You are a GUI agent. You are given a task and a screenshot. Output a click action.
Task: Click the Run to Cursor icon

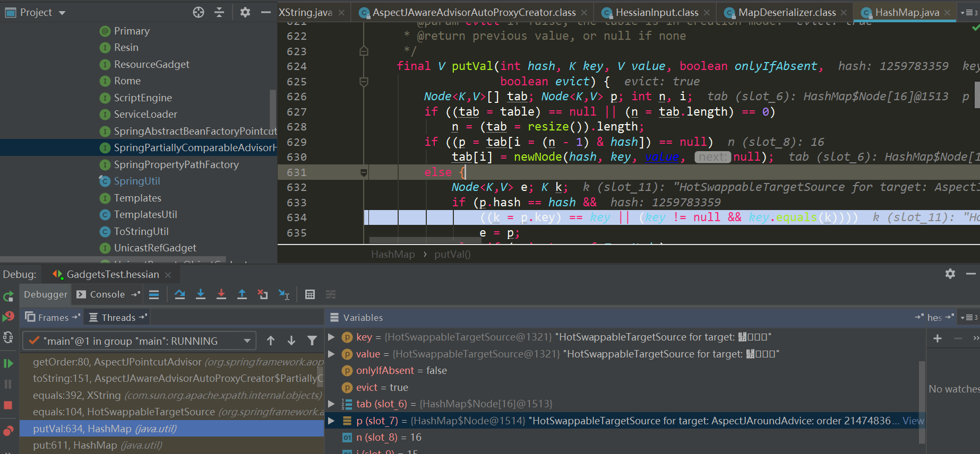click(284, 295)
